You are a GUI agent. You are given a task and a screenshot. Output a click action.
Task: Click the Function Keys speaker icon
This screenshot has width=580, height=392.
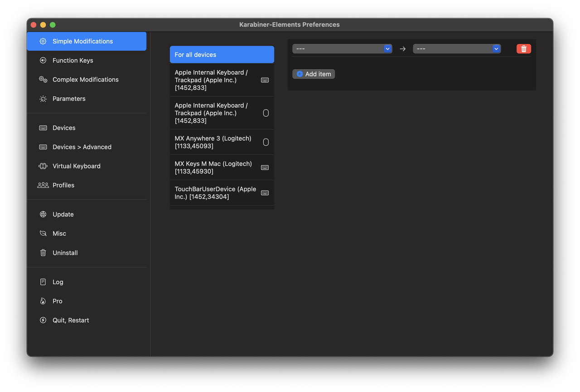tap(43, 60)
